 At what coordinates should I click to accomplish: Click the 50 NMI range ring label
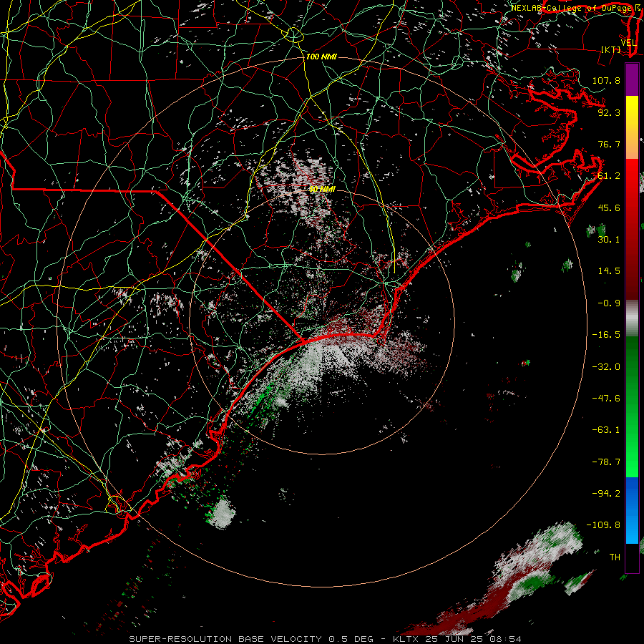coord(323,189)
